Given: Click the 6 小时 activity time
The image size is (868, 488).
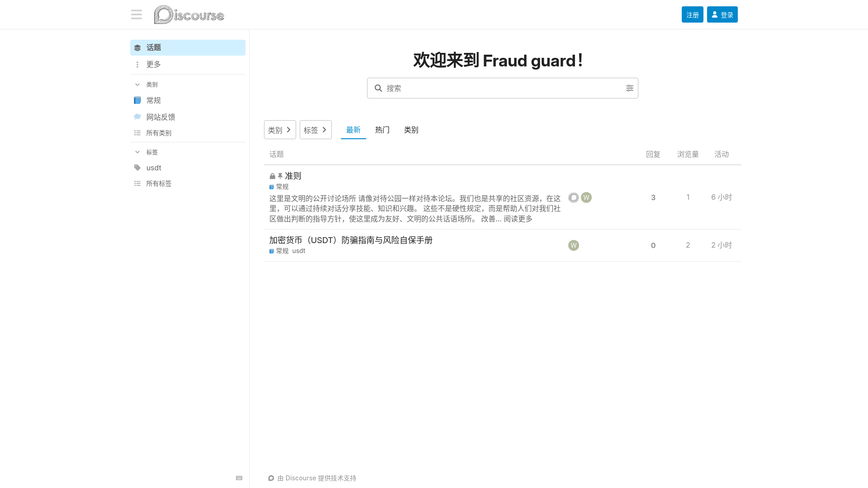Looking at the screenshot, I should point(722,197).
